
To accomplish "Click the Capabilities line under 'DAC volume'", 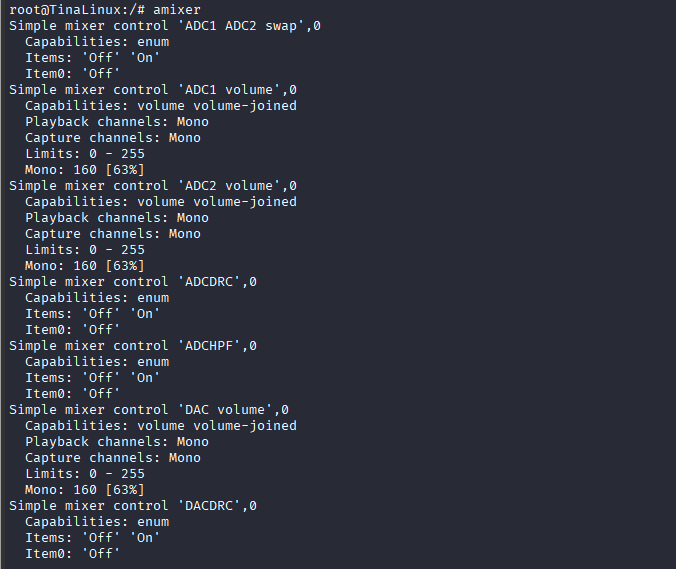I will [x=160, y=426].
